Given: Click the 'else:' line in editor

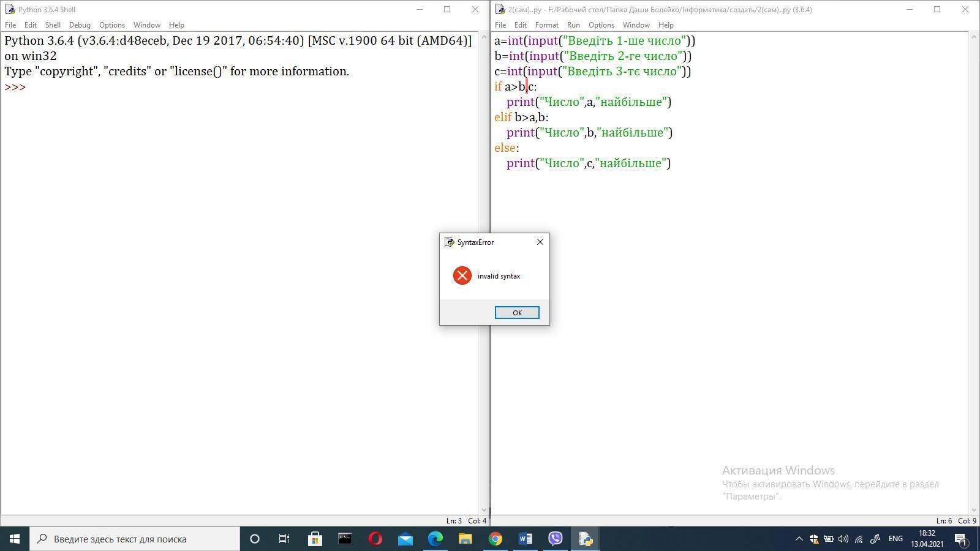Looking at the screenshot, I should pos(507,148).
